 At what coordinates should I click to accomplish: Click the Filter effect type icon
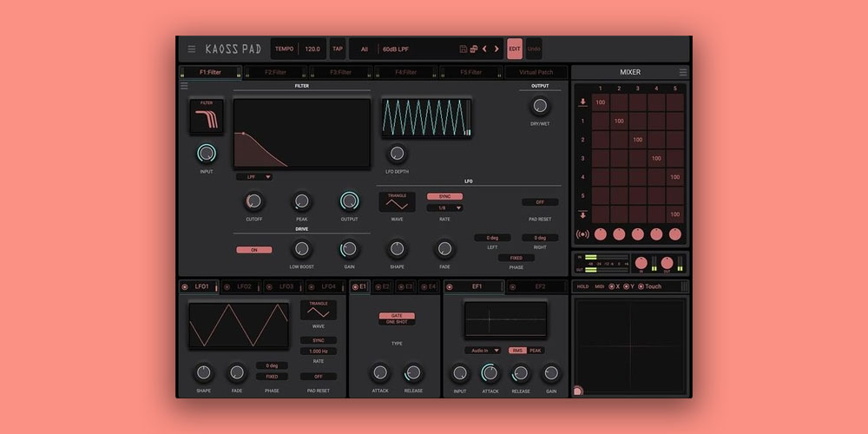tap(207, 116)
